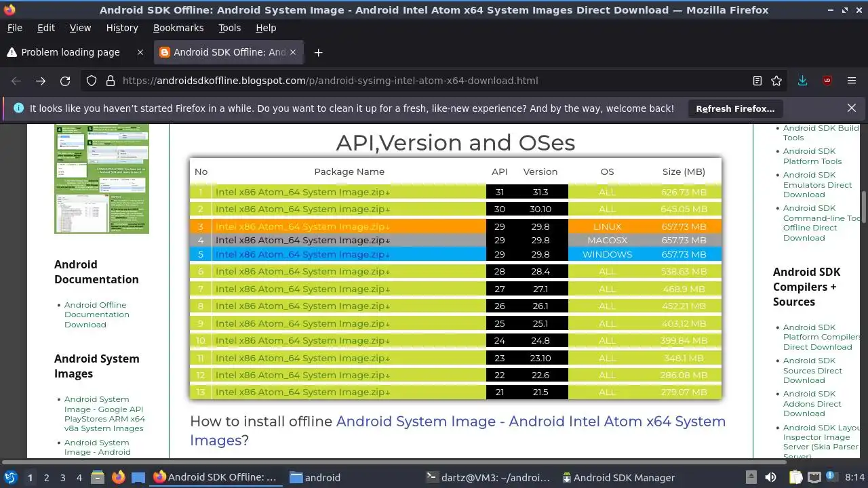Open the Lubuntu start menu icon
This screenshot has height=488, width=868.
10,477
